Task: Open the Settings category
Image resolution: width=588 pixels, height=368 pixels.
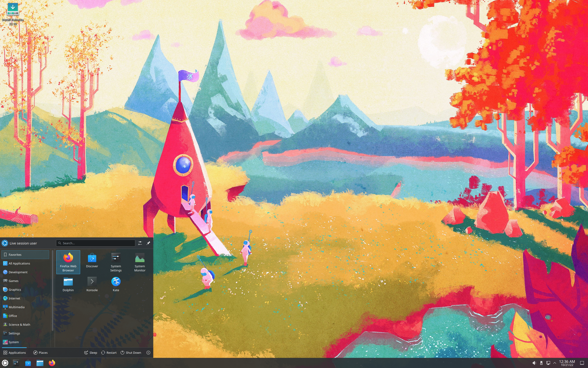Action: [x=25, y=333]
